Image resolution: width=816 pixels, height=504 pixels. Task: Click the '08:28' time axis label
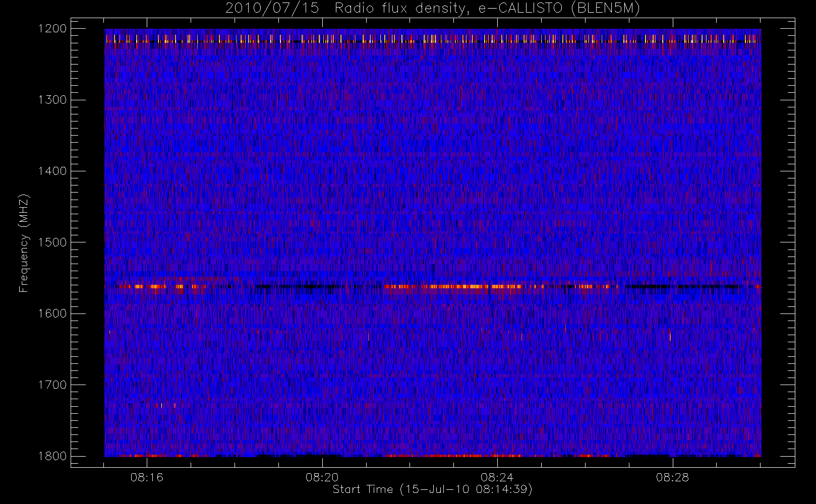(x=672, y=477)
